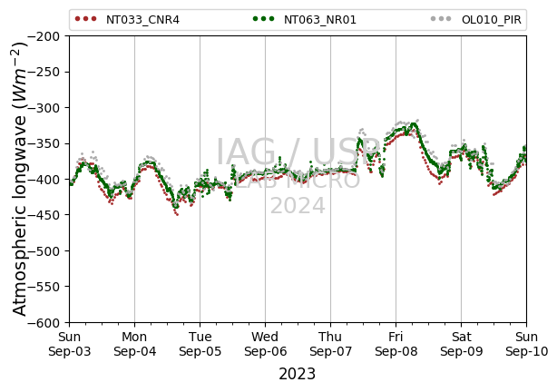Click the NT063_NR01 legend label
This screenshot has height=392, width=557.
pyautogui.click(x=319, y=20)
